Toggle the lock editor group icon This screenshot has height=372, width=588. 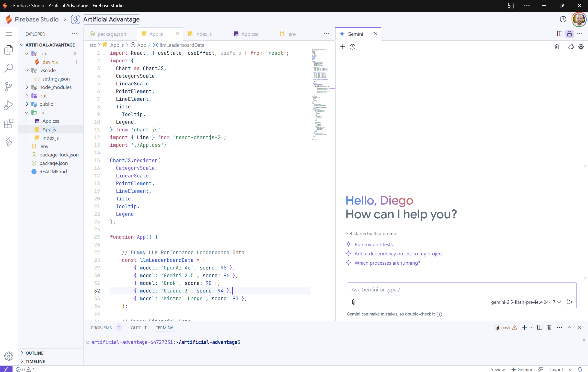[569, 34]
